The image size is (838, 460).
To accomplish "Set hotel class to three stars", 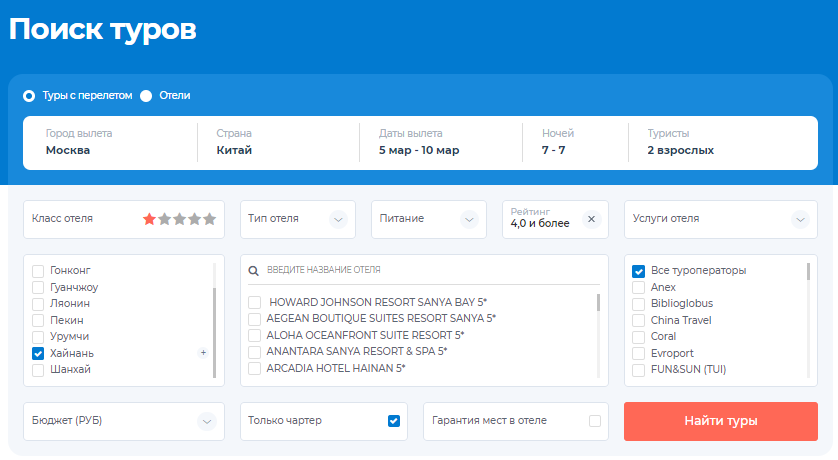I will 180,219.
